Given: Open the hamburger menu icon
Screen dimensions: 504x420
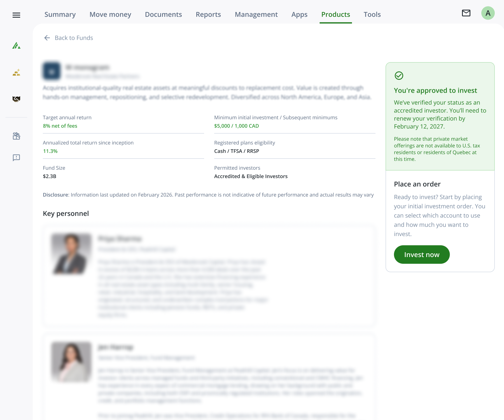Looking at the screenshot, I should [17, 15].
